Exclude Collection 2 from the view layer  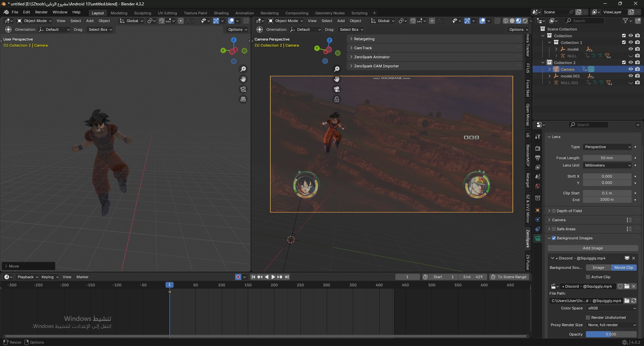[x=624, y=63]
